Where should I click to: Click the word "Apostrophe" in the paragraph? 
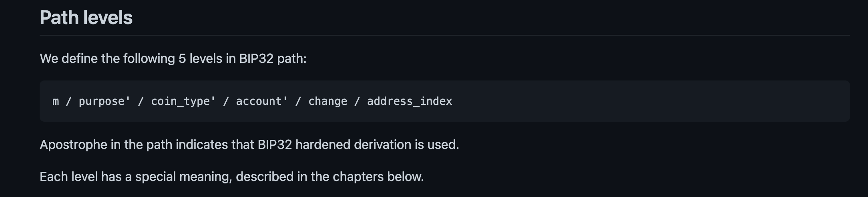pos(73,145)
